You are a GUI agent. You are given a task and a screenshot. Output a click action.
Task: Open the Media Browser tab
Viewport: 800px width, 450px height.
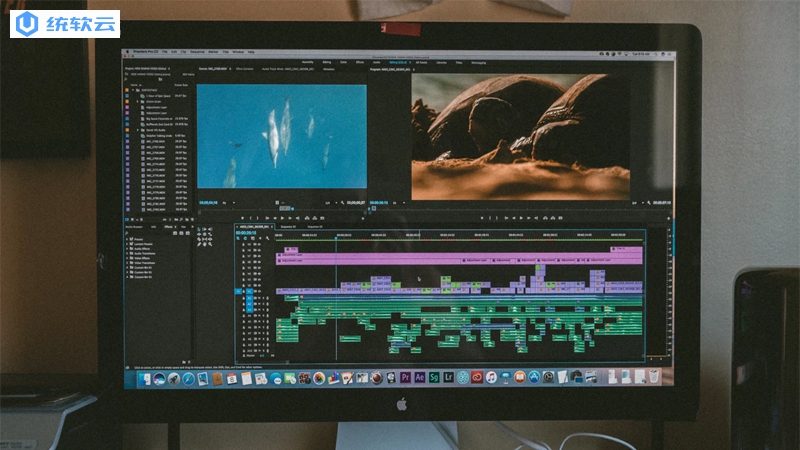(x=134, y=227)
